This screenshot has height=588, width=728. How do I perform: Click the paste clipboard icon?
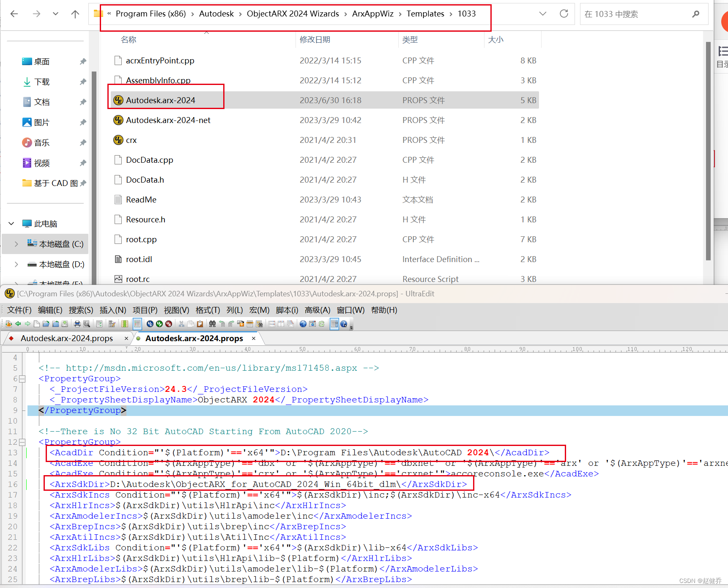coord(200,324)
